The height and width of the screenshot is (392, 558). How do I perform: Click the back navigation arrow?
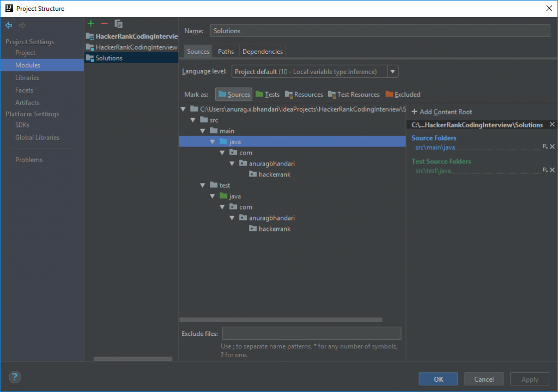pyautogui.click(x=9, y=25)
